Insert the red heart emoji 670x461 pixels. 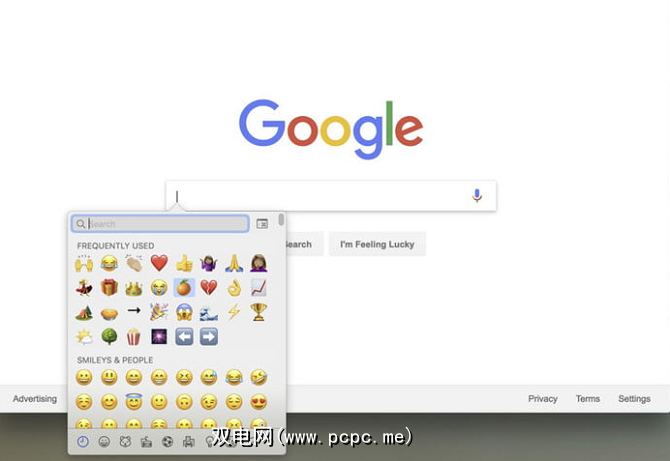(159, 263)
